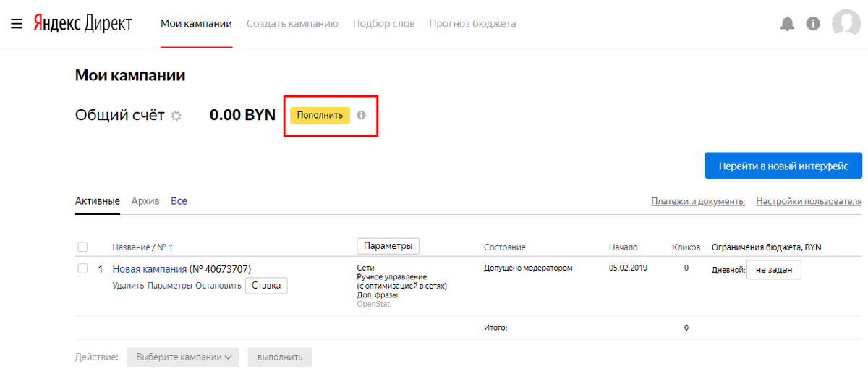Viewport: 868px width, 374px height.
Task: Click the выполнить button
Action: pos(279,357)
